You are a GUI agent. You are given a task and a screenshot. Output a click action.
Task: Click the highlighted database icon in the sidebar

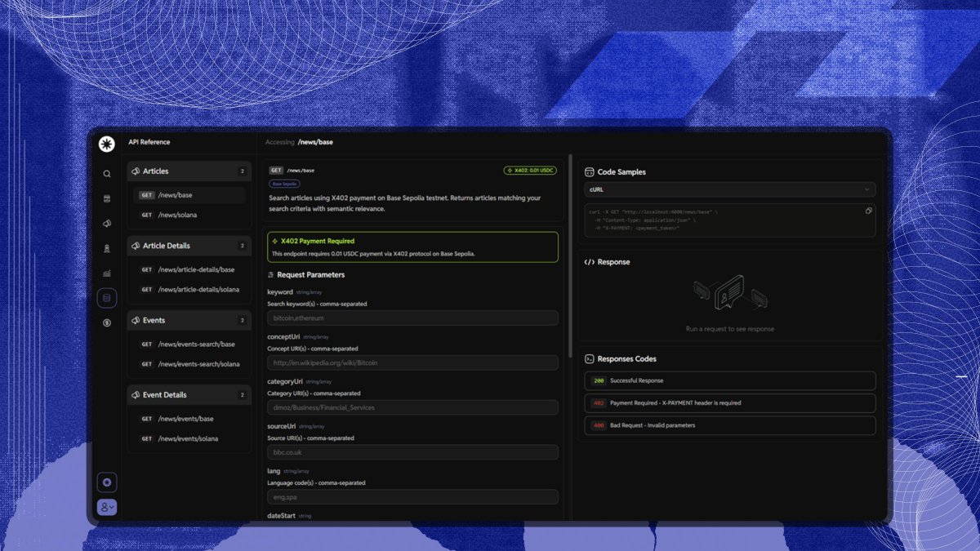coord(107,298)
